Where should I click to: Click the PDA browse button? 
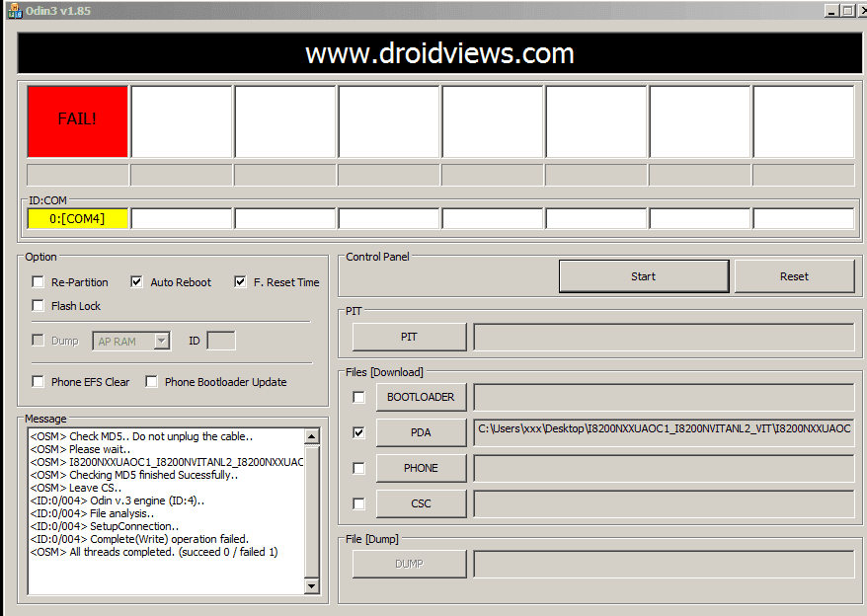[421, 432]
